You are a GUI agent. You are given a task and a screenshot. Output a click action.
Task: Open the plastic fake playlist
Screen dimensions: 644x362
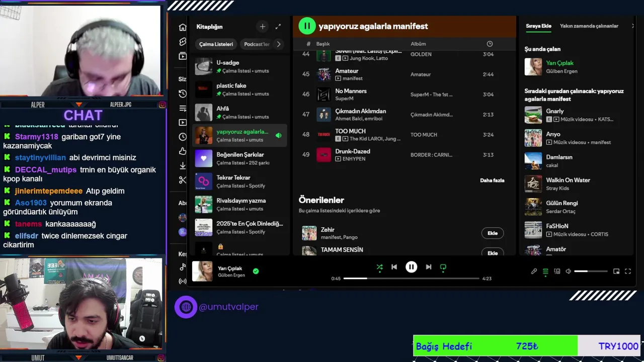coord(239,89)
